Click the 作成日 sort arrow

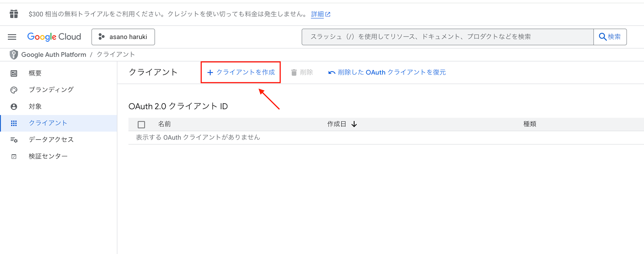coord(354,124)
